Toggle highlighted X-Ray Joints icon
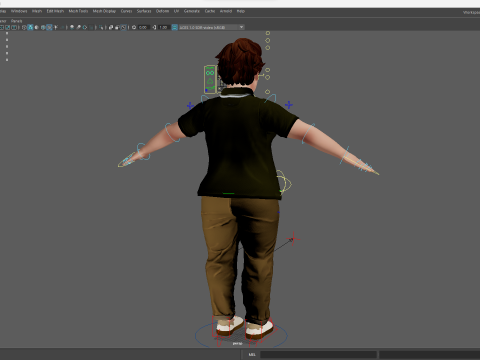The height and width of the screenshot is (360, 480). tap(123, 27)
